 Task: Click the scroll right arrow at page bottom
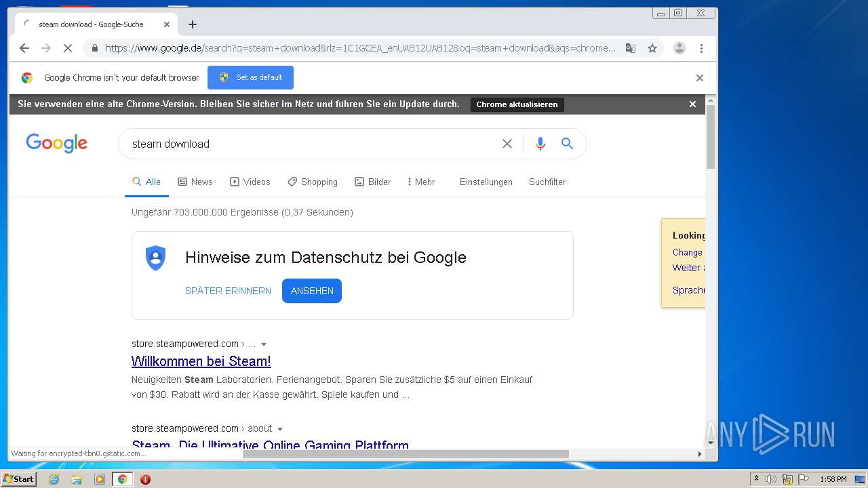coord(700,454)
